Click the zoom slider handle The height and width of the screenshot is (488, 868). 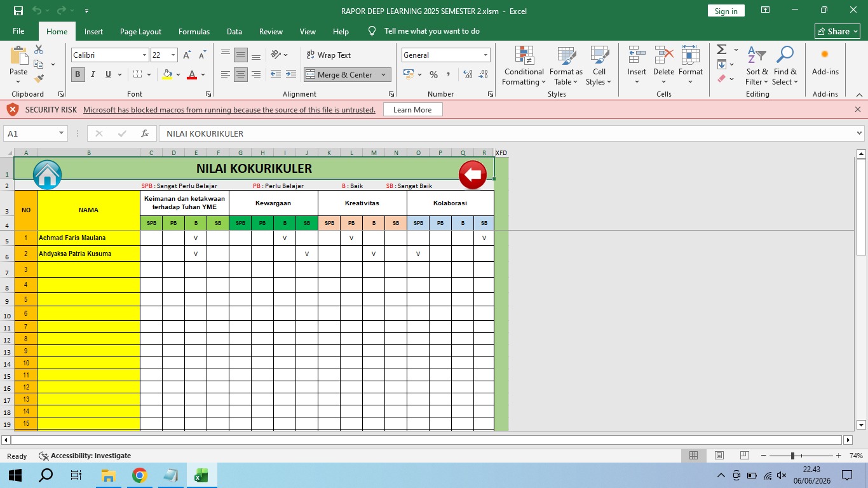click(x=792, y=456)
